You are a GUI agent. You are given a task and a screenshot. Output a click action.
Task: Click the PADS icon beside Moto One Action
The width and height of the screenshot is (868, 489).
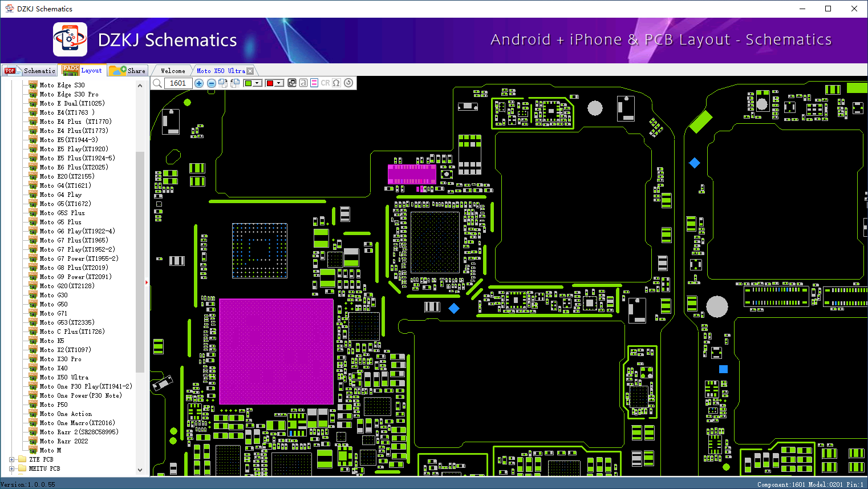[x=33, y=414]
